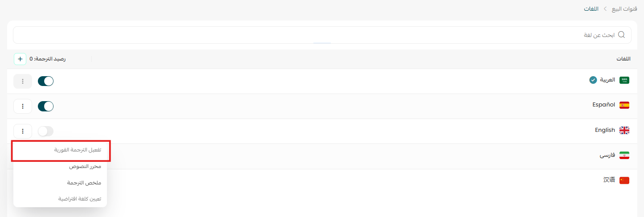The image size is (644, 217).
Task: Open the three-dot menu for Español
Action: pos(23,106)
